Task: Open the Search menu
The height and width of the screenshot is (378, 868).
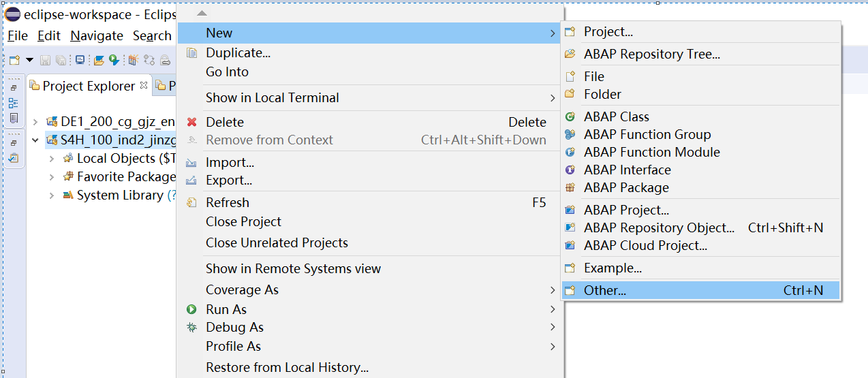Action: [152, 35]
